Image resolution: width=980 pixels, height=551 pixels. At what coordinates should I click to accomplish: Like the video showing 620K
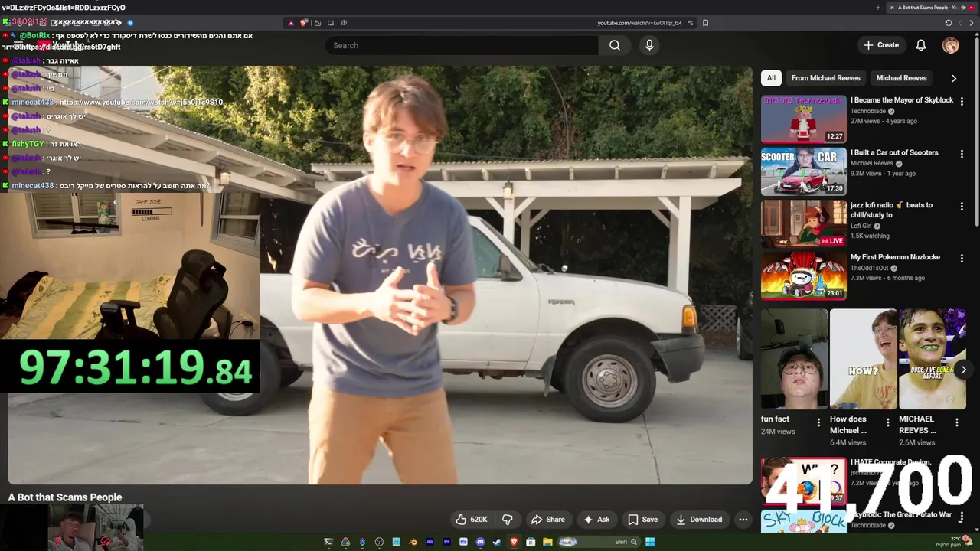click(472, 520)
